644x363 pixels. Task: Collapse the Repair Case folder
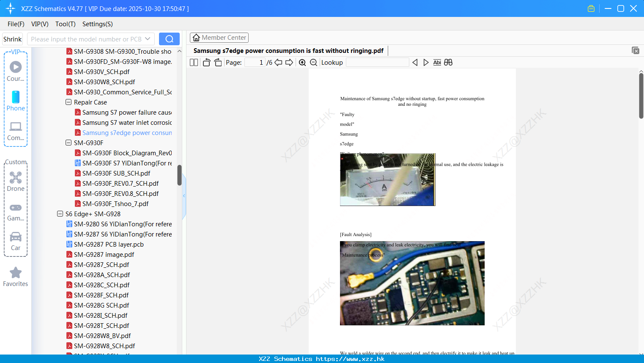69,102
